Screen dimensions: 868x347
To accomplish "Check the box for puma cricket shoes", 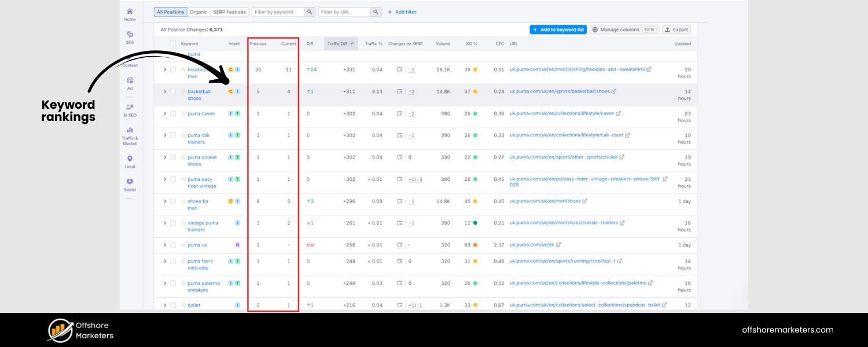I will pos(174,157).
